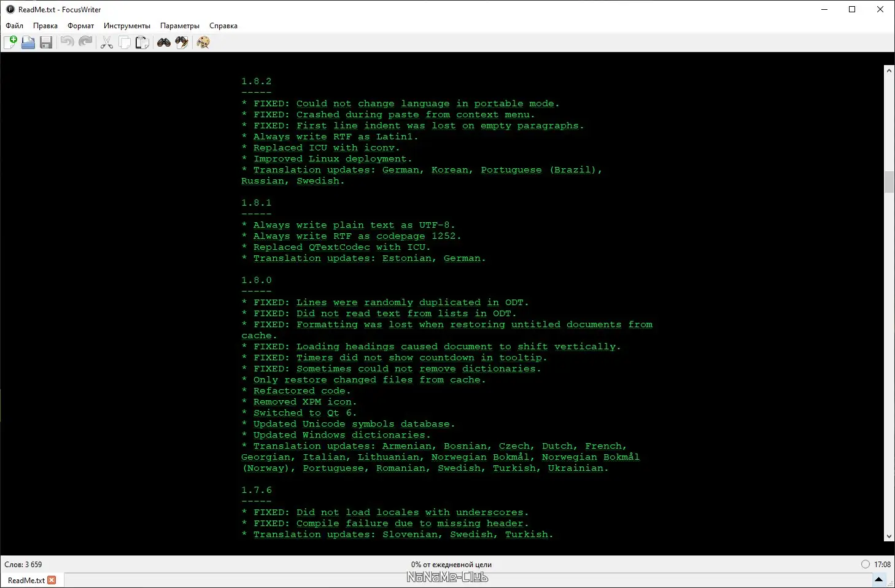Click the word count 'Слов: 3 659'
The width and height of the screenshot is (895, 588).
coord(23,565)
